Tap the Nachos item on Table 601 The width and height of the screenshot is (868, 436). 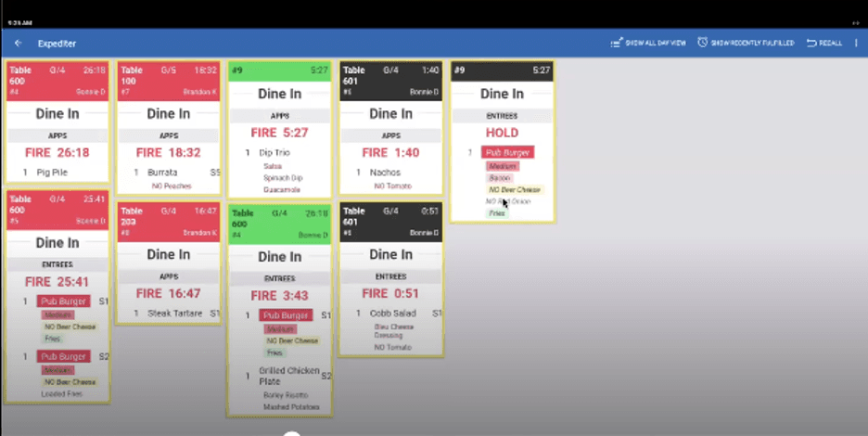pyautogui.click(x=385, y=173)
